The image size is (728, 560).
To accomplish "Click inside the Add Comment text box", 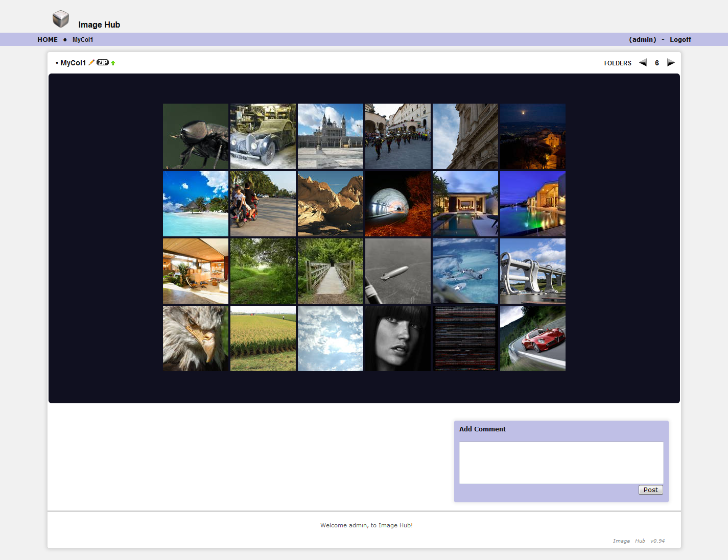I will pyautogui.click(x=561, y=462).
